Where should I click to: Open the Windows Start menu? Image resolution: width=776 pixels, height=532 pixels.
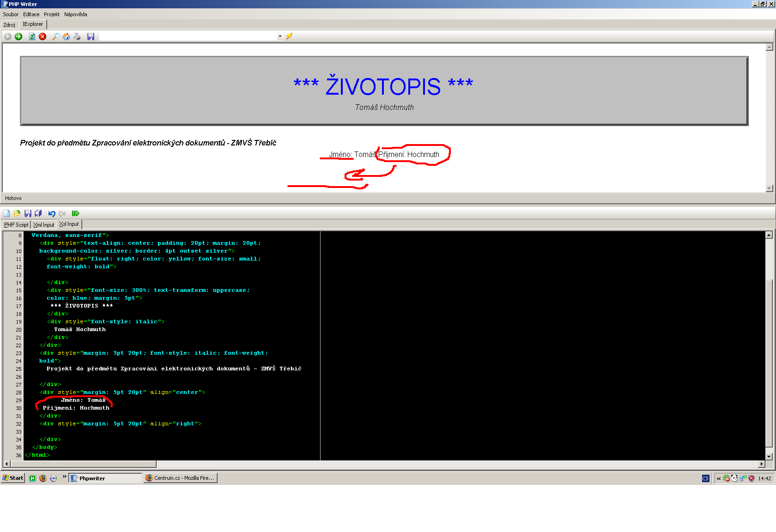click(x=13, y=478)
